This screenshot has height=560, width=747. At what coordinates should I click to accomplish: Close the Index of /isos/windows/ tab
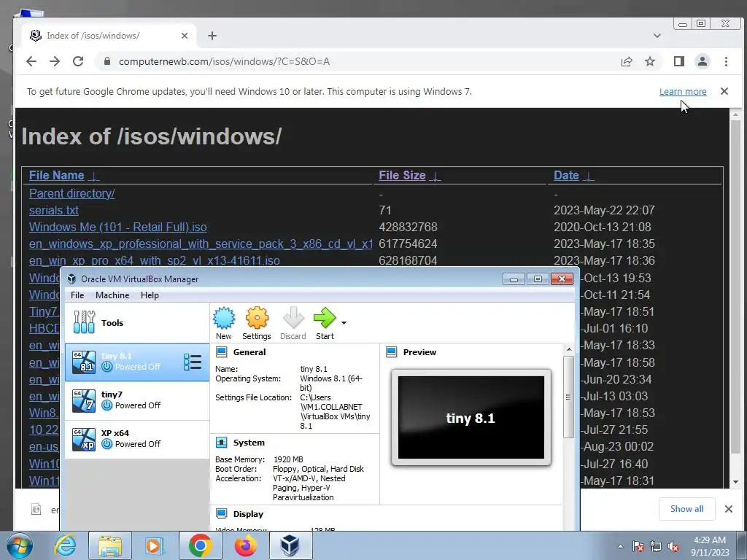point(185,36)
